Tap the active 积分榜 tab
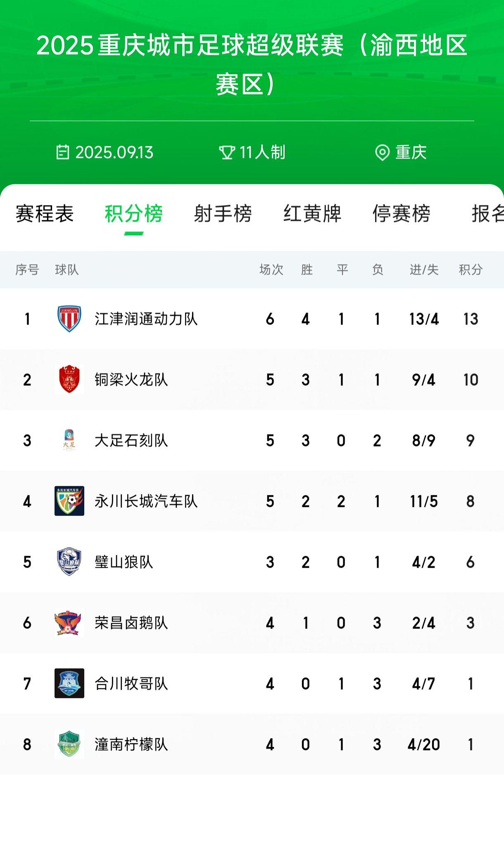Screen dimensions: 504x864 tap(134, 214)
